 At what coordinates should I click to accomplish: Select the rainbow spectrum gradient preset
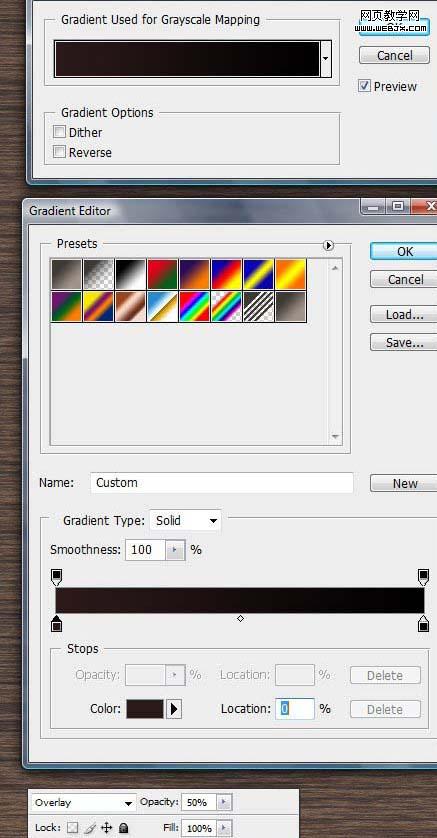(x=194, y=306)
